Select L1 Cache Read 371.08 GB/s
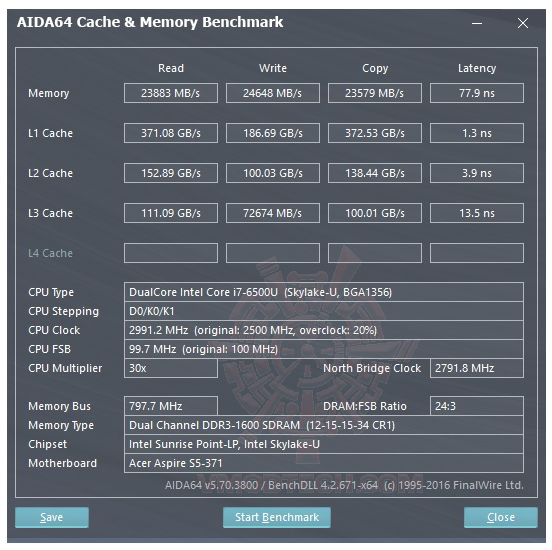The width and height of the screenshot is (552, 550). [171, 133]
